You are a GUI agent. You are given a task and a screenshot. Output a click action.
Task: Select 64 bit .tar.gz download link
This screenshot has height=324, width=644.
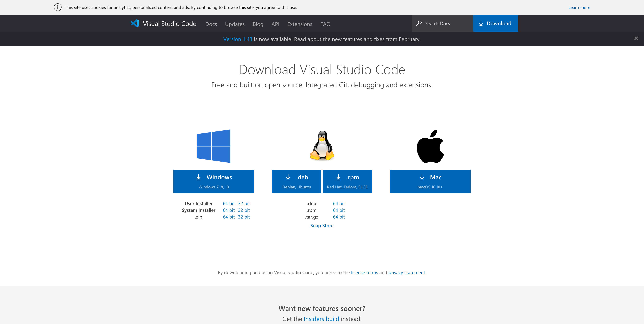tap(339, 217)
